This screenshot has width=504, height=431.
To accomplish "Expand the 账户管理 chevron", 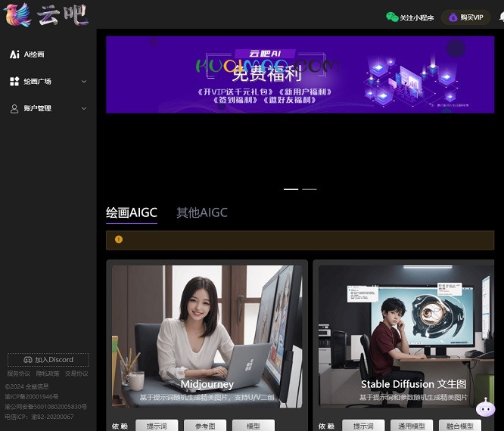I will (x=84, y=108).
